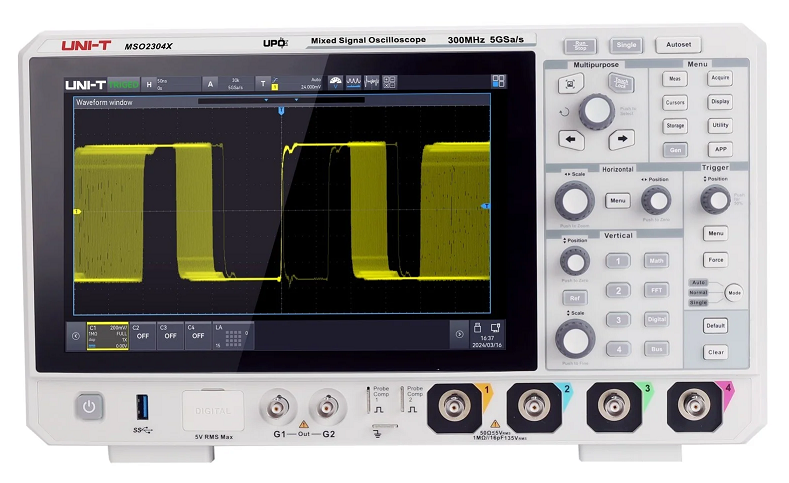Screen dimensions: 789x483
Task: Open the window layout grid icon
Action: [499, 81]
